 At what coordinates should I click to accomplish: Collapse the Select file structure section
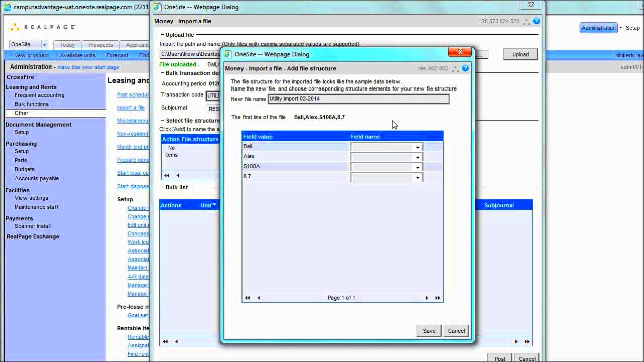point(162,120)
